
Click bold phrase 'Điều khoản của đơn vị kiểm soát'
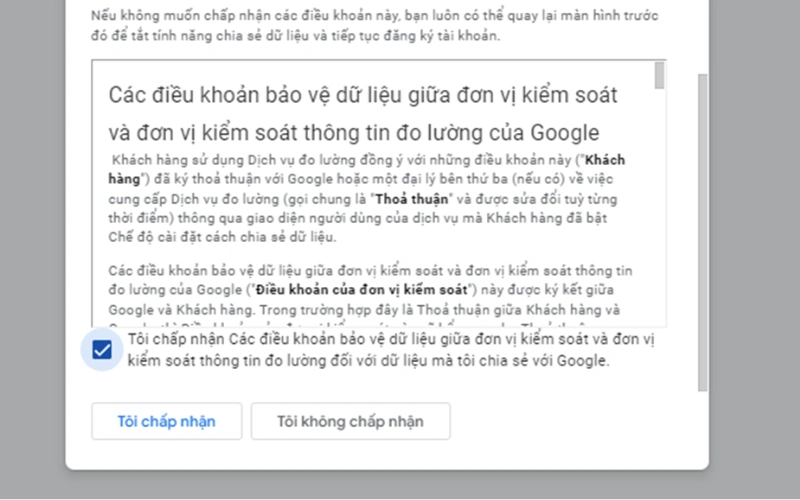(x=361, y=290)
